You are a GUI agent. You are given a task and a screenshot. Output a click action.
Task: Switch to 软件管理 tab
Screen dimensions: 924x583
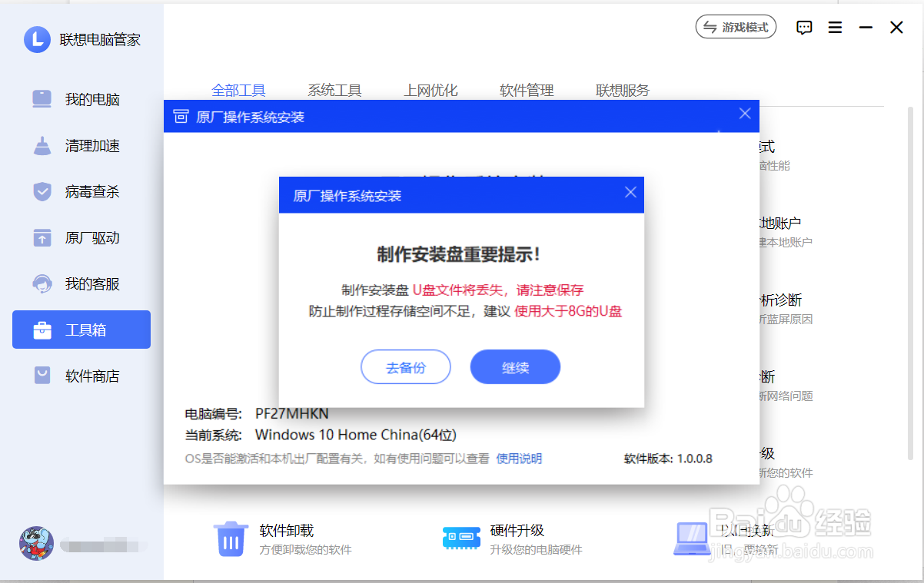(527, 91)
